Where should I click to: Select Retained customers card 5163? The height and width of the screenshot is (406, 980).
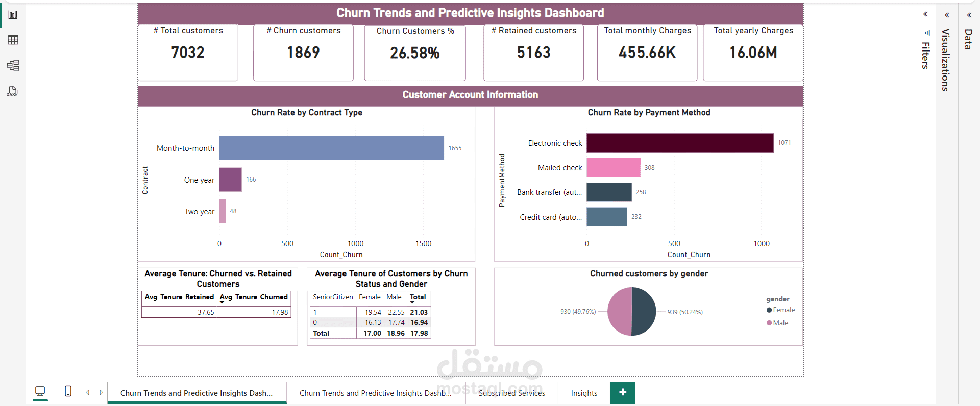click(x=533, y=53)
